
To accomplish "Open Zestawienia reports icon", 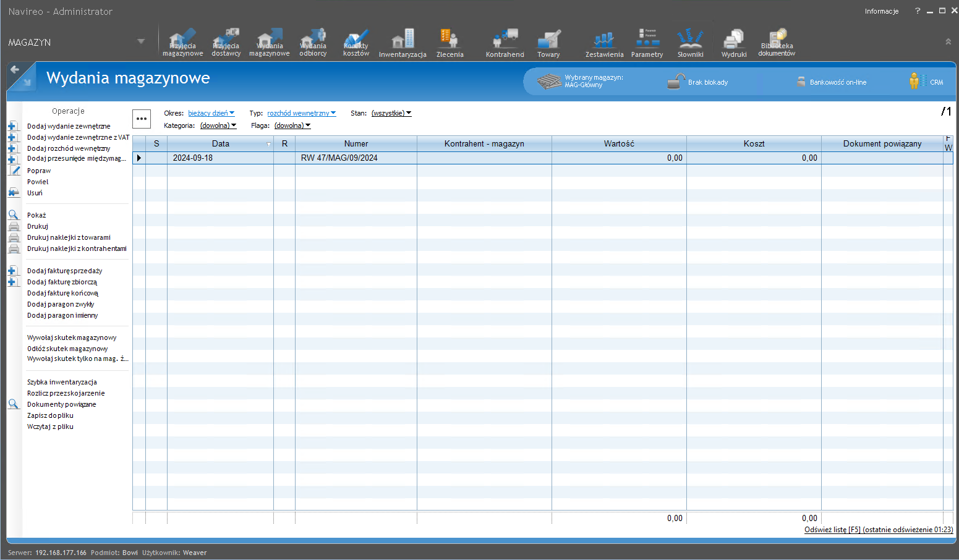I will [604, 43].
